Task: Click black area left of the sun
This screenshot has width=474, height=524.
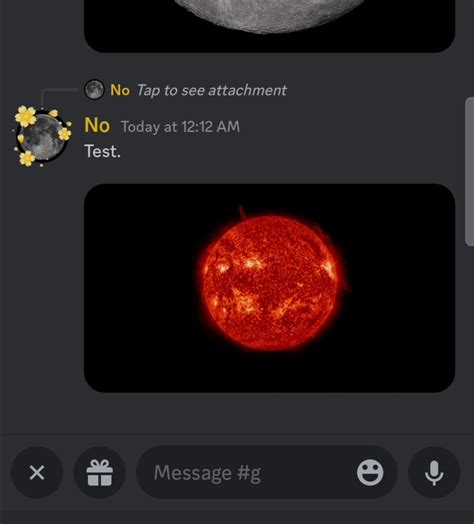Action: point(140,287)
